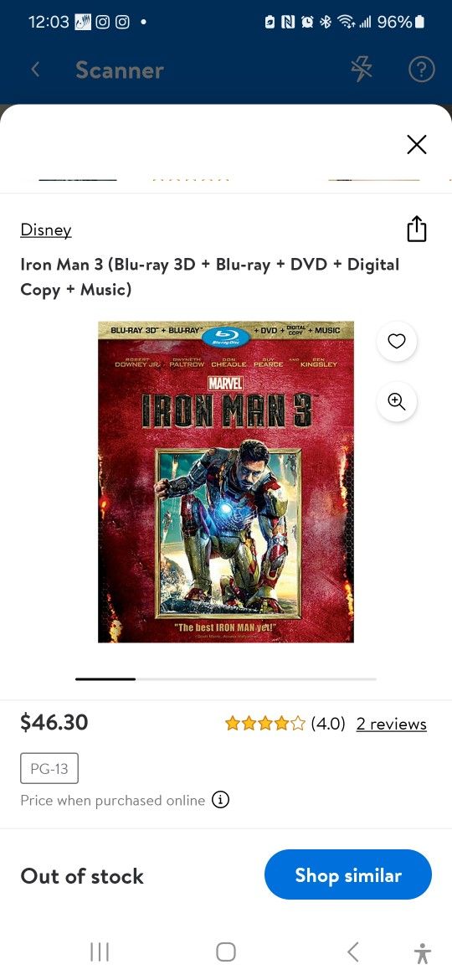Open the 2 reviews link
Image resolution: width=452 pixels, height=980 pixels.
pos(392,724)
